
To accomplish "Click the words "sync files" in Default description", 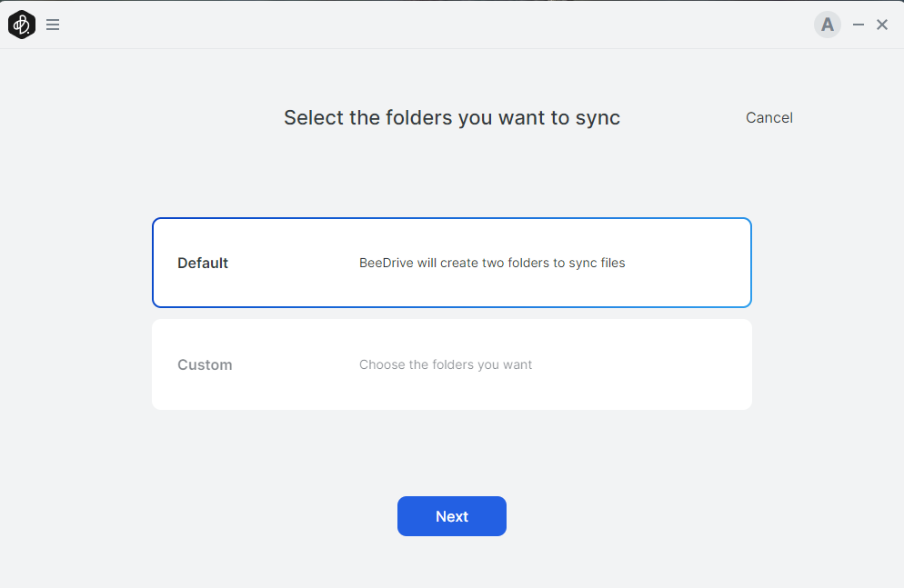I will click(597, 263).
